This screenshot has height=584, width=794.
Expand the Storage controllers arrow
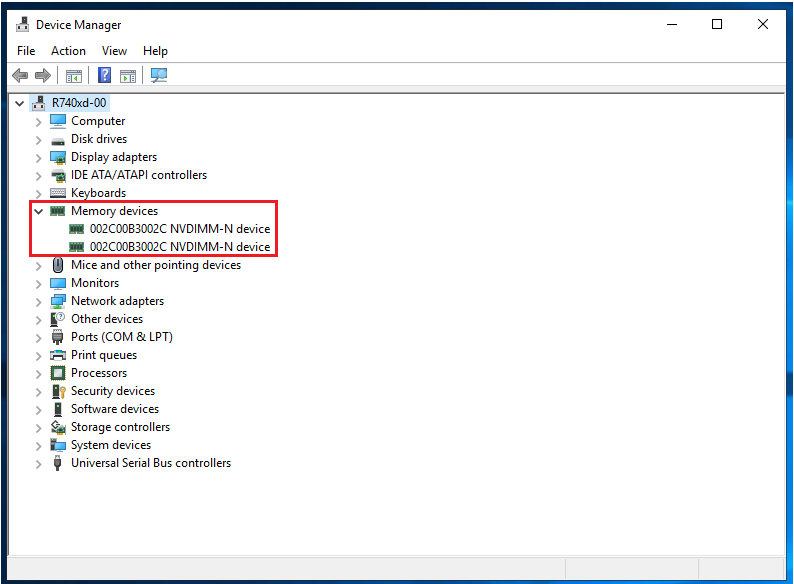point(38,428)
